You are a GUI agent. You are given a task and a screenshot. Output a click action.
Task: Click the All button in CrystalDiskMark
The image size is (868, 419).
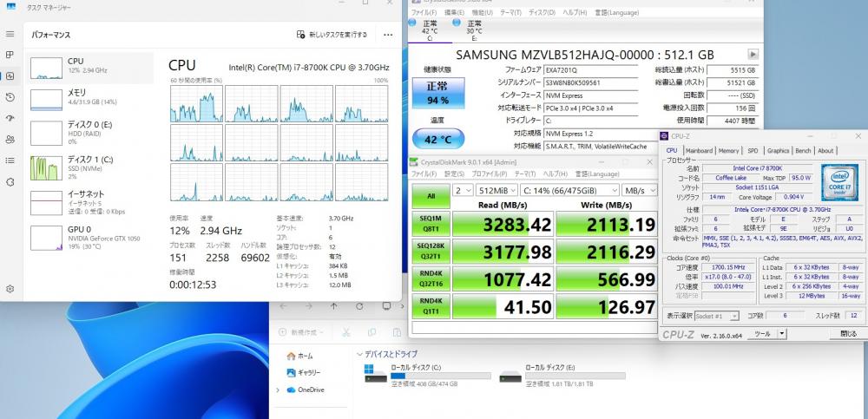coord(431,196)
